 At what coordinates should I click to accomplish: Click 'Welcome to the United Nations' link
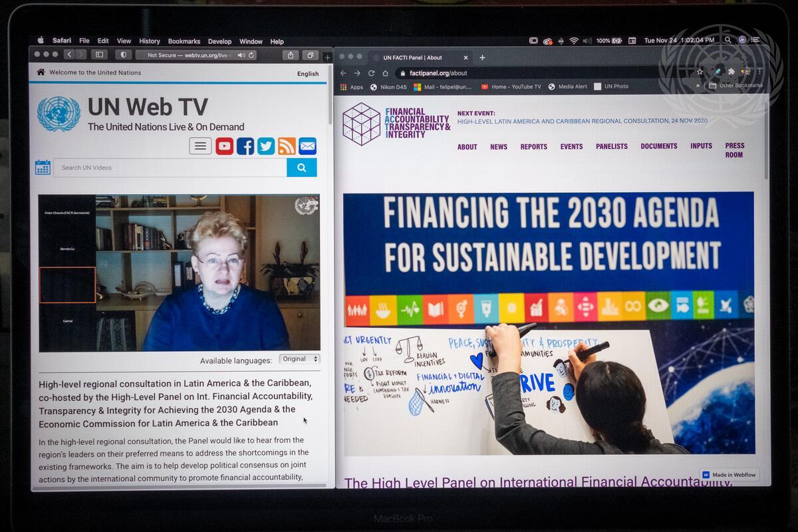(x=94, y=72)
